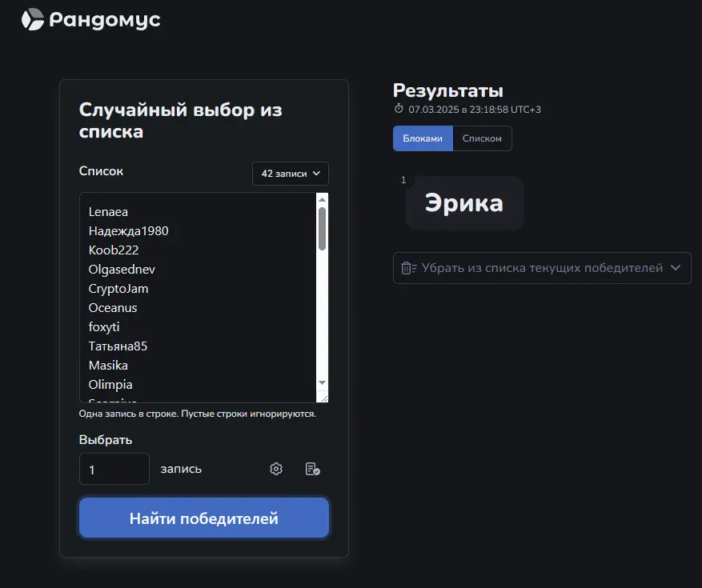Click the scrollbar down arrow in list box
Screen dimensions: 702x588
[322, 382]
